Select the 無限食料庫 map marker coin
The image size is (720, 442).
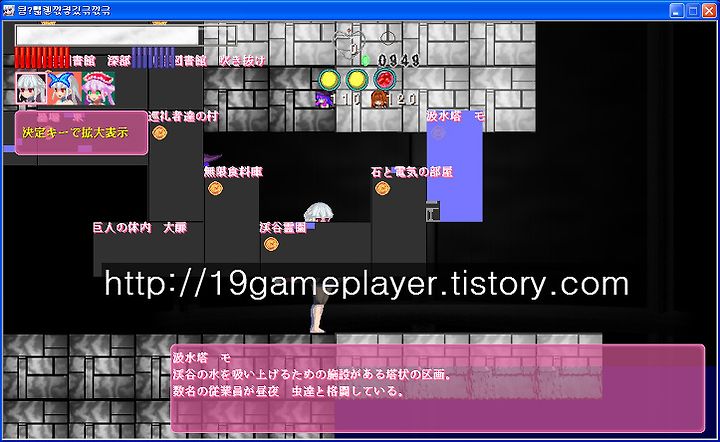pos(215,188)
